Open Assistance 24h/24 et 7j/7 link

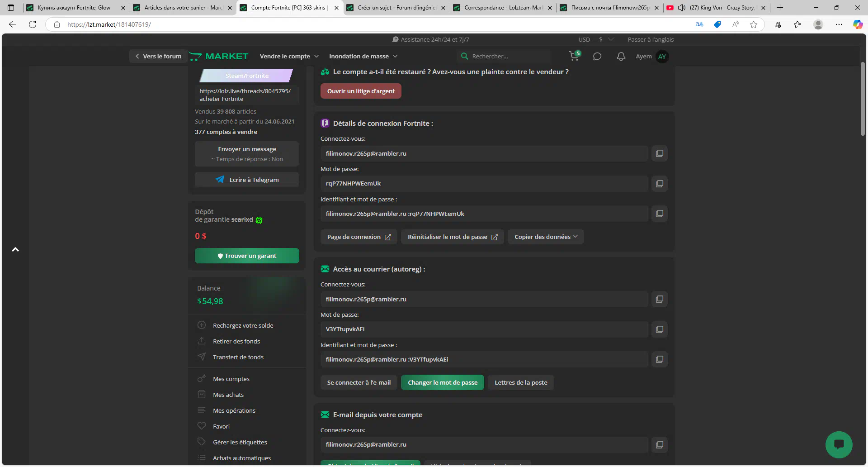tap(430, 39)
